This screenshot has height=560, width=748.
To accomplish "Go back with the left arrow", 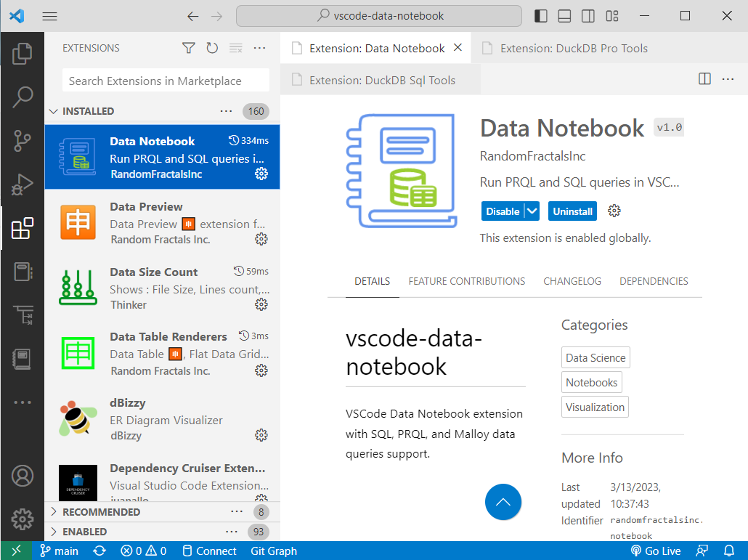I will 192,16.
